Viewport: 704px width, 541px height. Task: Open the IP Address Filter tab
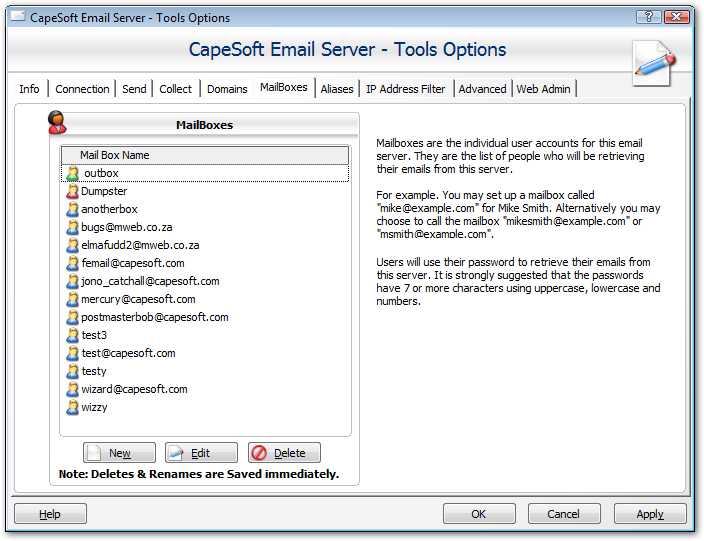tap(405, 89)
